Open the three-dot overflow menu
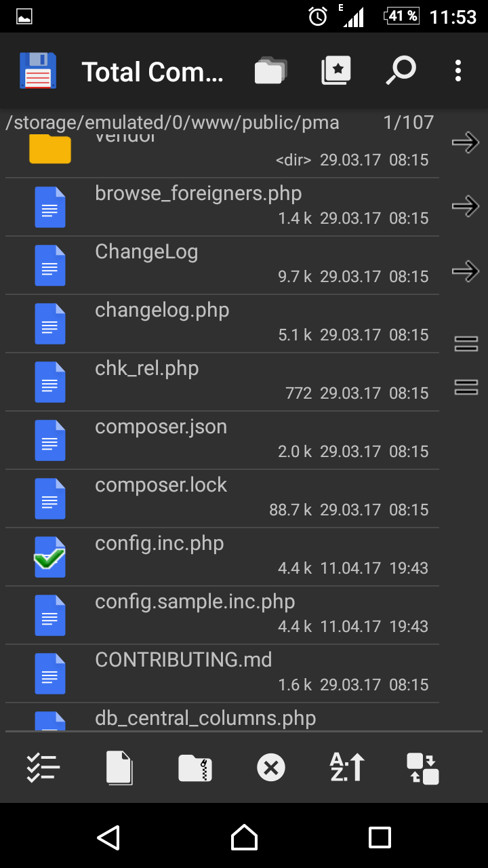The width and height of the screenshot is (488, 868). pos(458,71)
